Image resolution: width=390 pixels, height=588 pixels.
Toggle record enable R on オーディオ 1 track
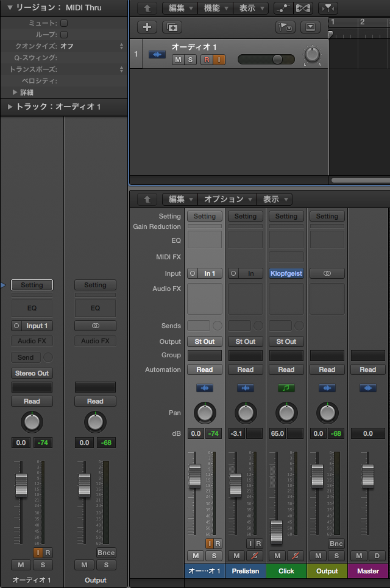pyautogui.click(x=206, y=60)
